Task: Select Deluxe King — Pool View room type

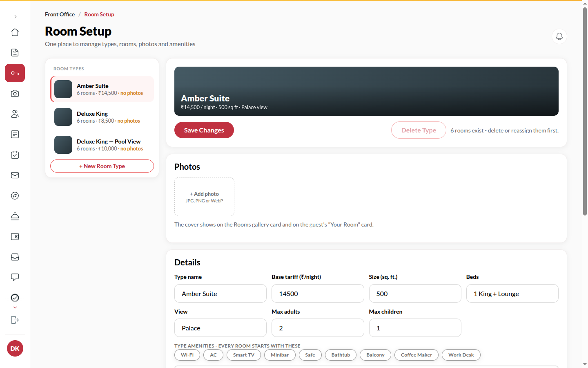Action: [x=102, y=145]
